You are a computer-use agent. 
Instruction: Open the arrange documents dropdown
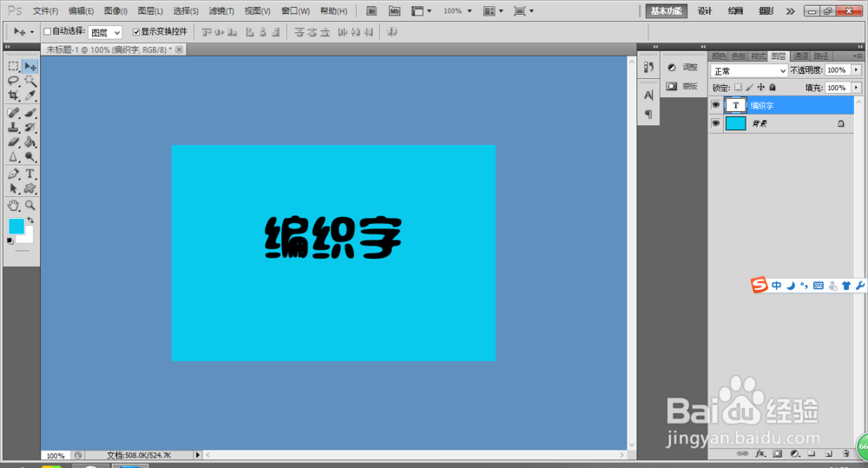pyautogui.click(x=493, y=11)
